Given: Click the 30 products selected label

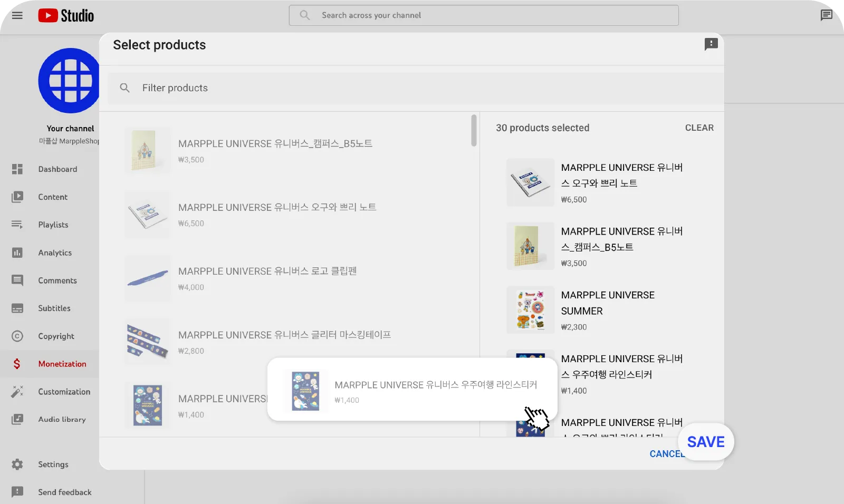Looking at the screenshot, I should click(x=542, y=128).
